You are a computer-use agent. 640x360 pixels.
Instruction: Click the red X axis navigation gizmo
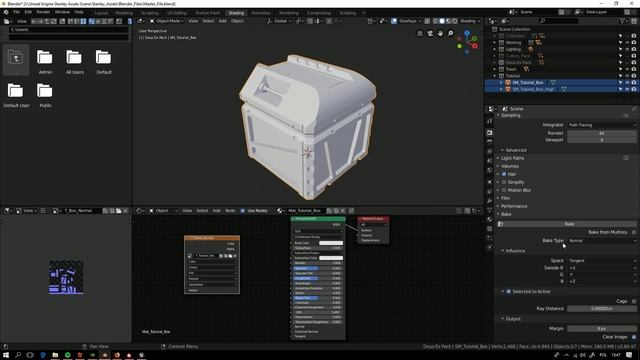coord(475,46)
